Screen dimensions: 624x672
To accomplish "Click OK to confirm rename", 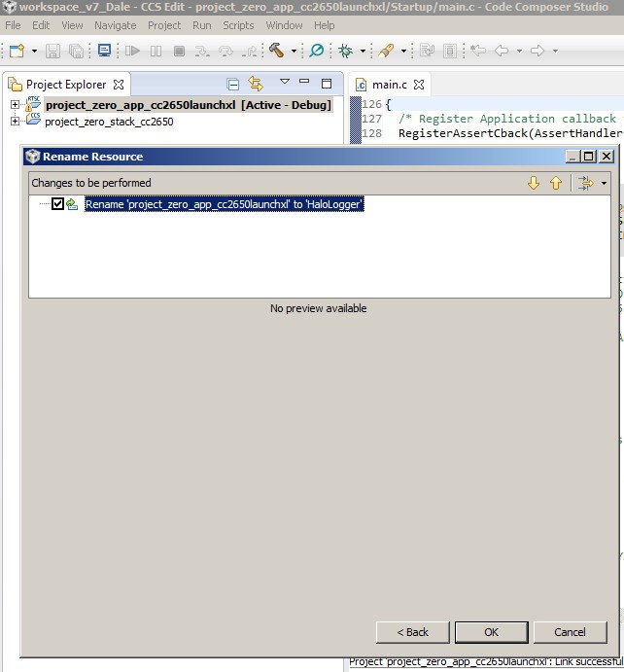I will [x=491, y=632].
